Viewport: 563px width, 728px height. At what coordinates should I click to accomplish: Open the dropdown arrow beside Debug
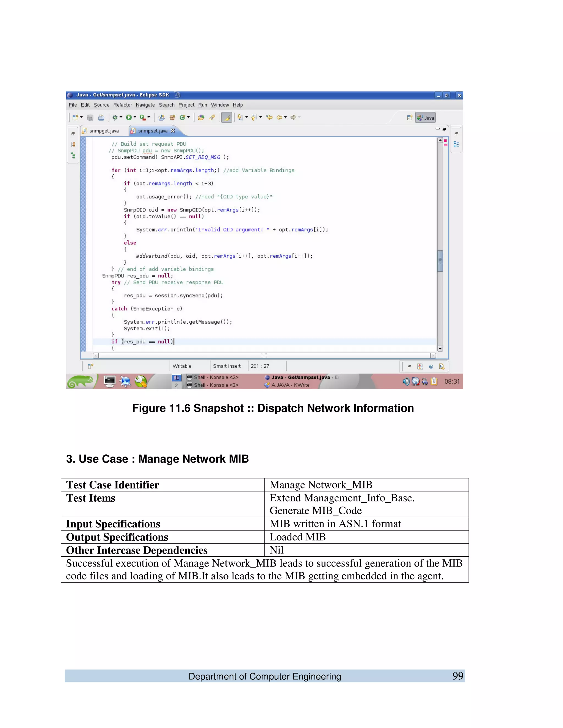click(x=121, y=117)
